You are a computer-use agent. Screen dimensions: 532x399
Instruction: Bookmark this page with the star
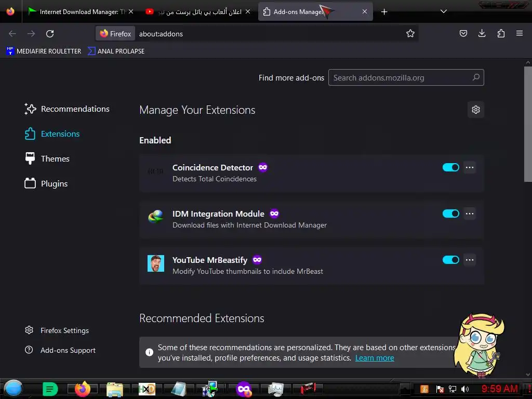(x=410, y=33)
